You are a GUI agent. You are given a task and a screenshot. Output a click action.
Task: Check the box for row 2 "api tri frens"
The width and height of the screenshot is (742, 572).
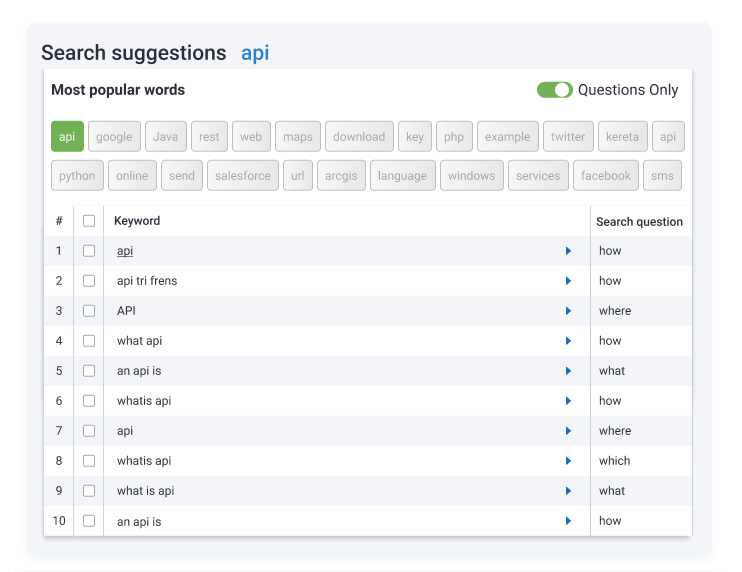click(x=89, y=281)
